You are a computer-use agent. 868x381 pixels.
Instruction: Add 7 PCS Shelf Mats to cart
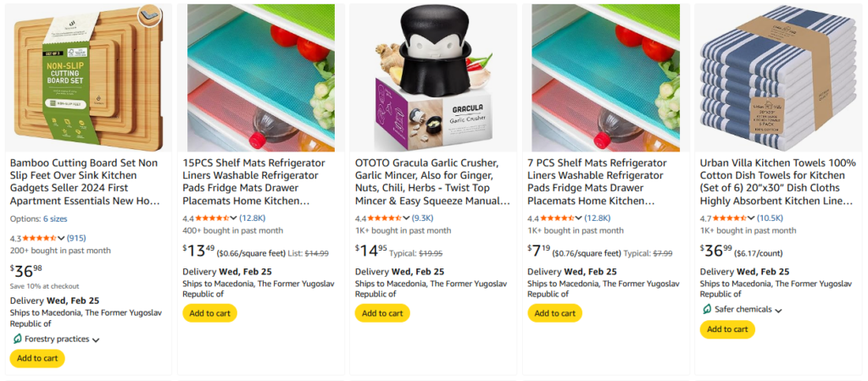point(554,313)
